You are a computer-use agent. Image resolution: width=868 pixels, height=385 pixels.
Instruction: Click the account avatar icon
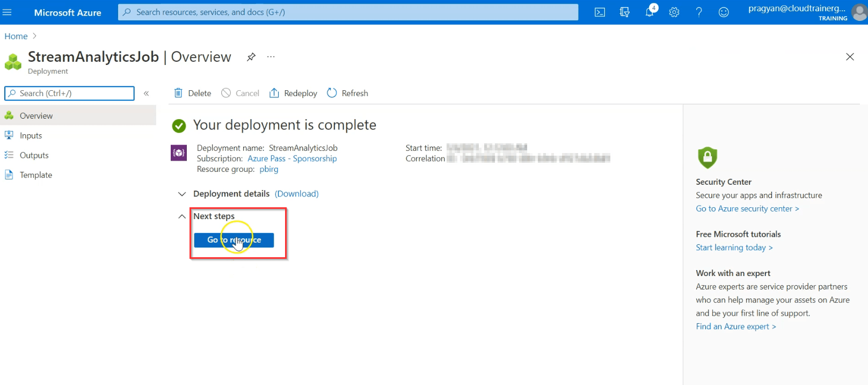point(860,12)
